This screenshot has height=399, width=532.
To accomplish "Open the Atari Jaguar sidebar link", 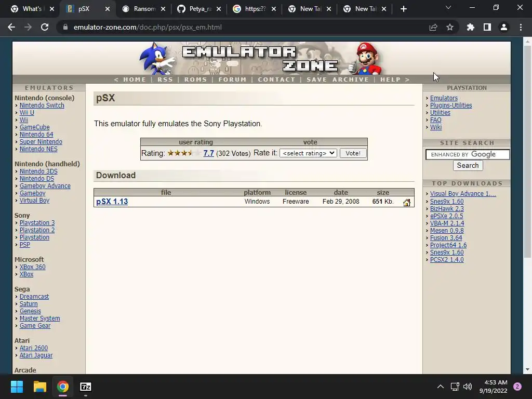I will coord(36,355).
